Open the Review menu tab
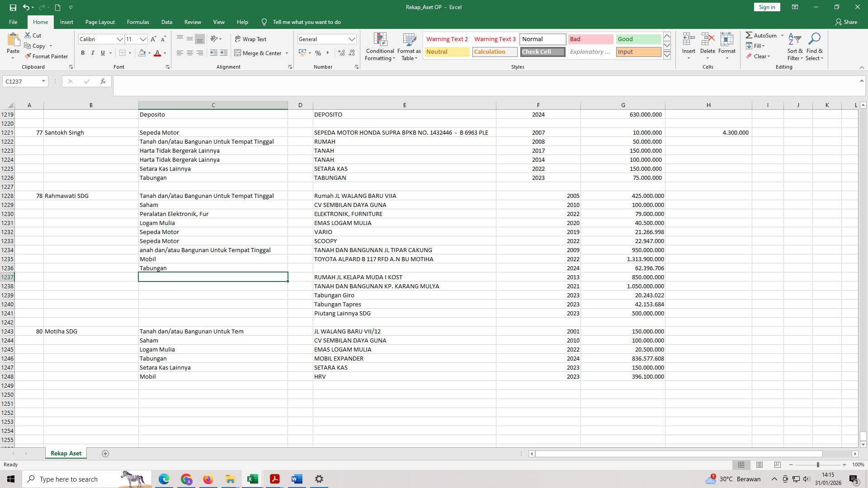 click(193, 22)
